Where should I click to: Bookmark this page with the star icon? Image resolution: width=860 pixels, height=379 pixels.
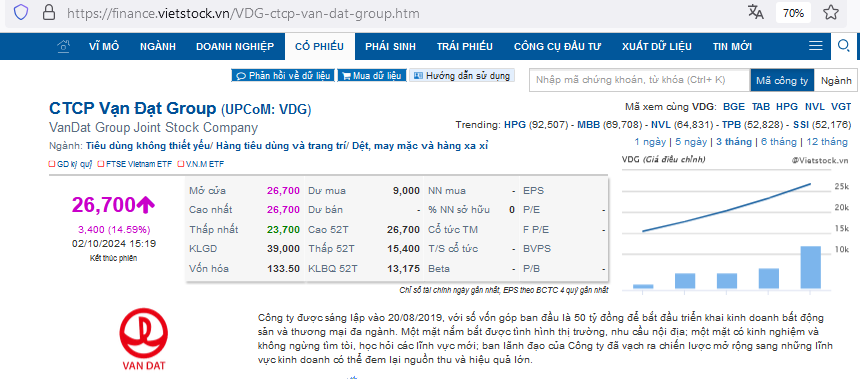(830, 13)
